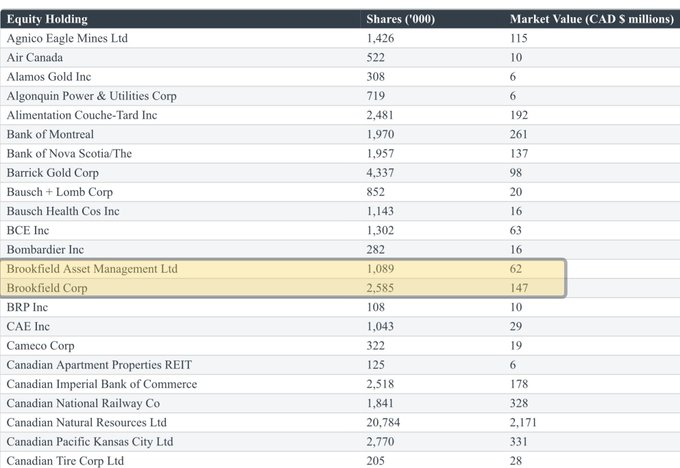
Task: Select market value 147 for Brookfield Corp
Action: (x=519, y=288)
